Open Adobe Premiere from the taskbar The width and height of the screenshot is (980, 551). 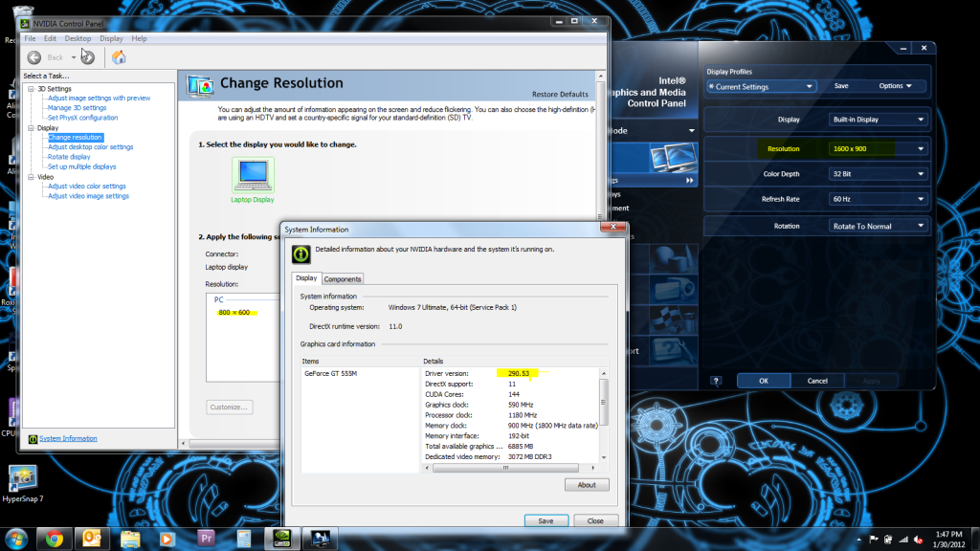tap(206, 539)
